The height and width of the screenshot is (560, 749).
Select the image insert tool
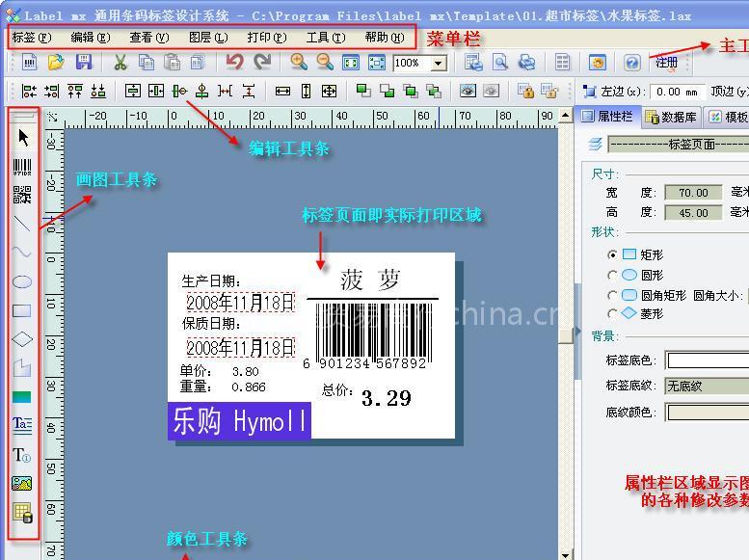pos(22,484)
